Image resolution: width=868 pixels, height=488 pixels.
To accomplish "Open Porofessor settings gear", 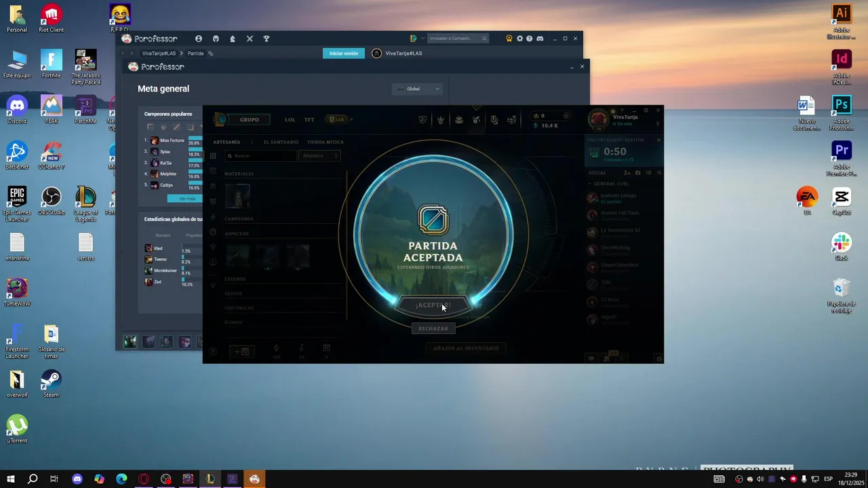I will pos(520,39).
